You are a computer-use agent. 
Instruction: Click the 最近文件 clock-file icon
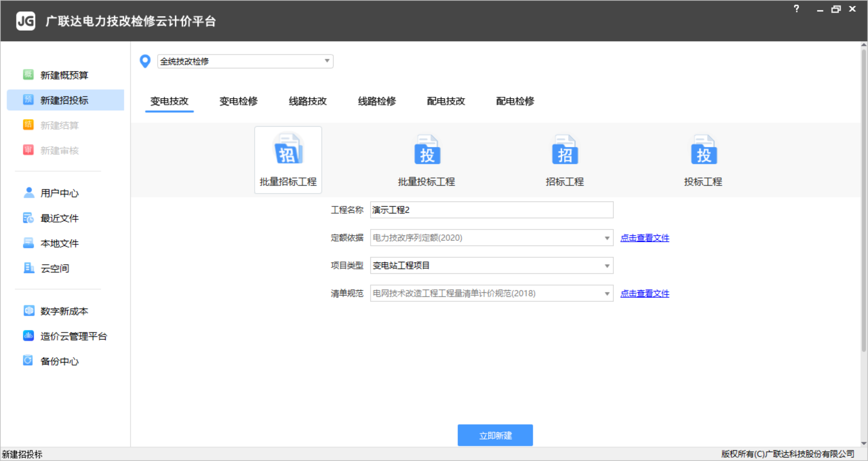coord(28,218)
